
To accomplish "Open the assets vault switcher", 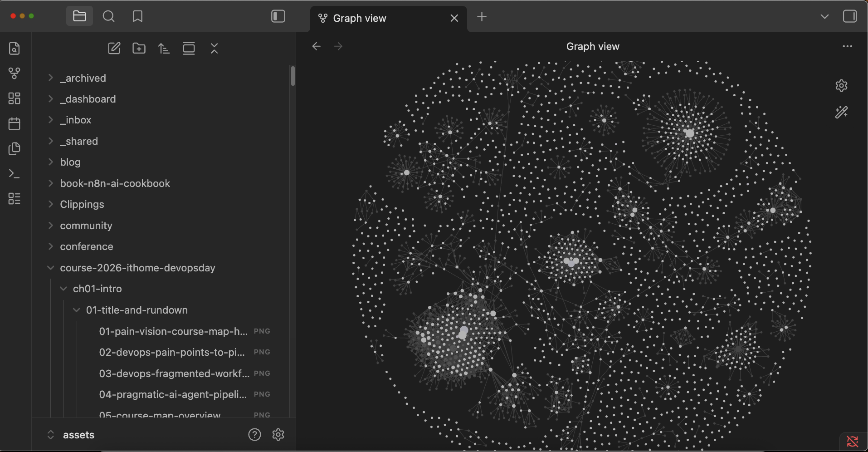I will coord(71,435).
